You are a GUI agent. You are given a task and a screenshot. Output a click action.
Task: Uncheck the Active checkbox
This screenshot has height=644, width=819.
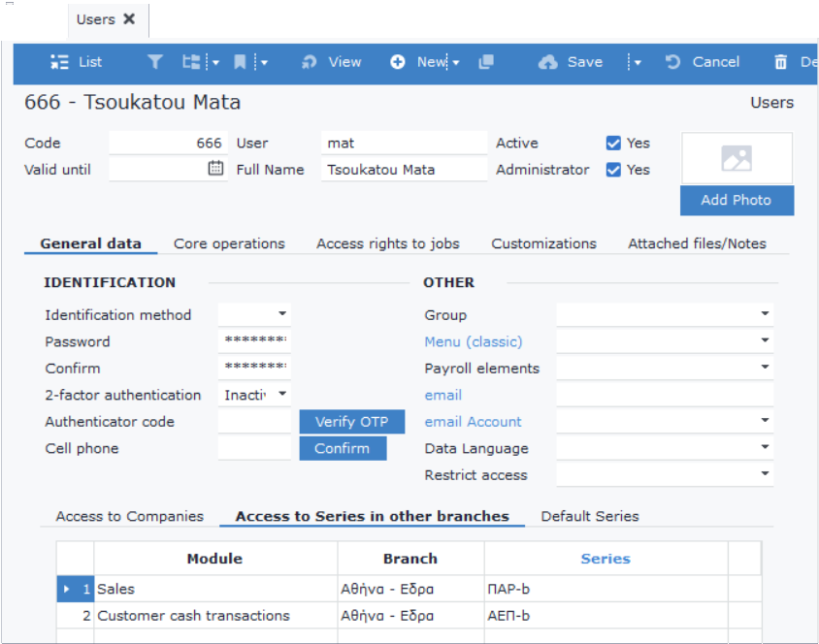613,143
